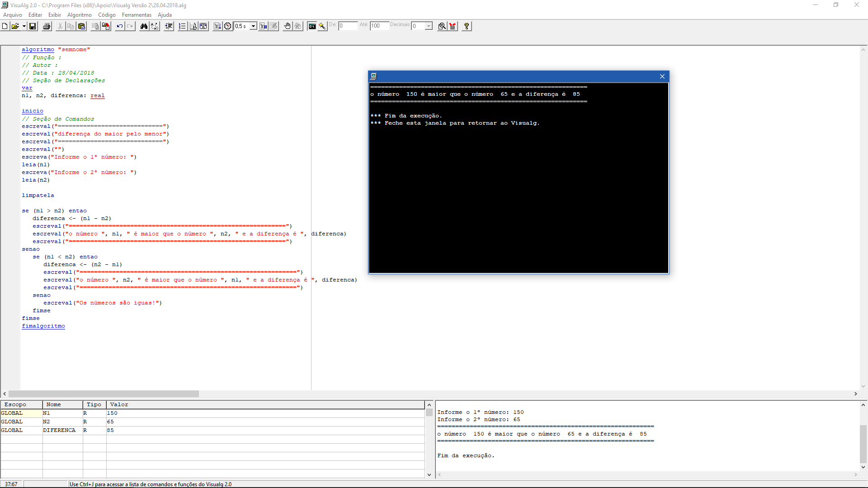
Task: Click the console window's title icon
Action: 373,76
